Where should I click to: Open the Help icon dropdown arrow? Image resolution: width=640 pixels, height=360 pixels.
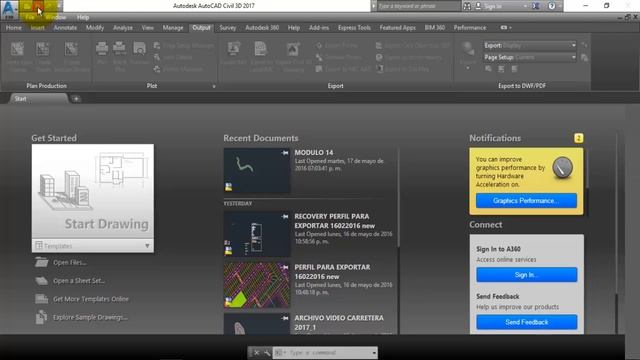(x=560, y=6)
